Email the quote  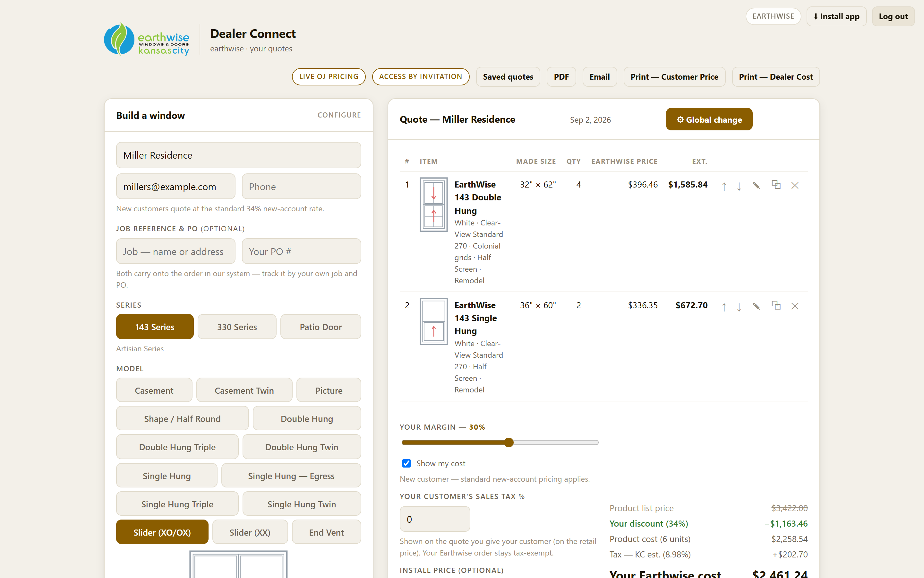tap(599, 77)
